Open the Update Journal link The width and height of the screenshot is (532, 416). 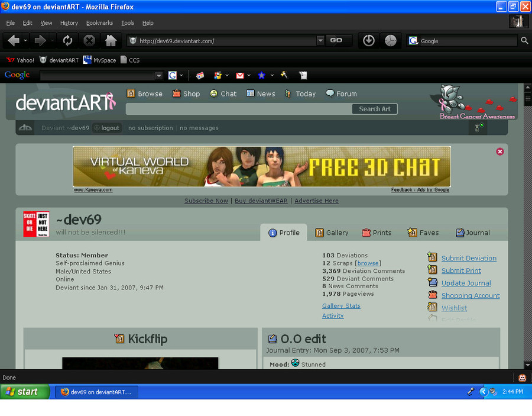pyautogui.click(x=466, y=283)
